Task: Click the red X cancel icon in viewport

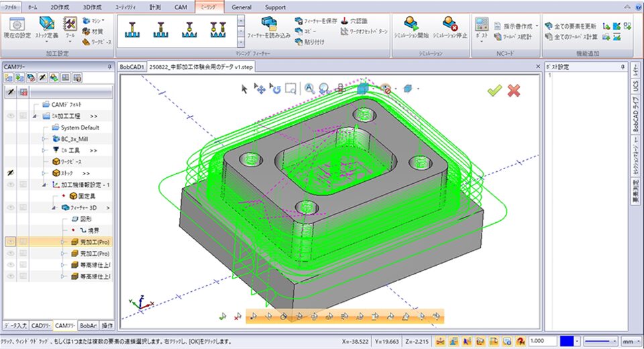Action: 515,91
